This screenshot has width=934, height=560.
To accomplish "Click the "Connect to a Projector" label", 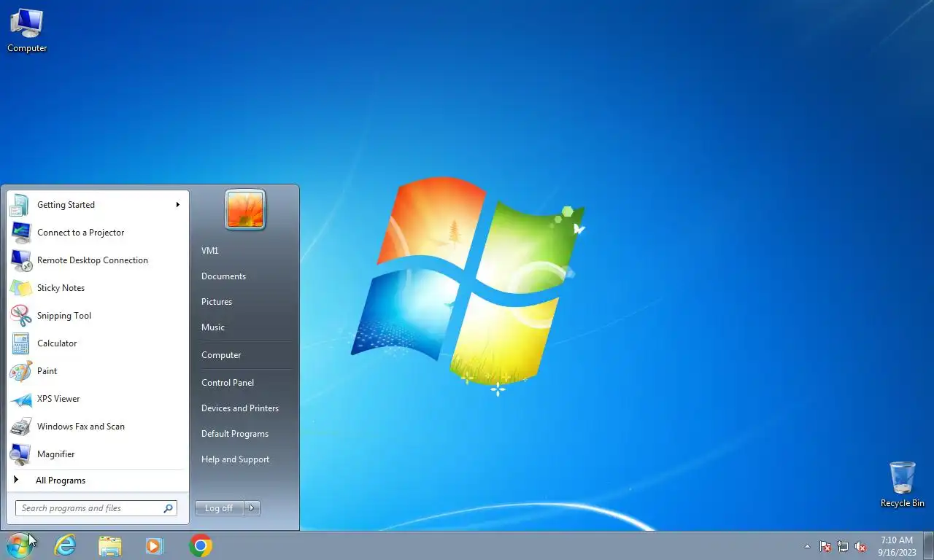I will pyautogui.click(x=81, y=233).
